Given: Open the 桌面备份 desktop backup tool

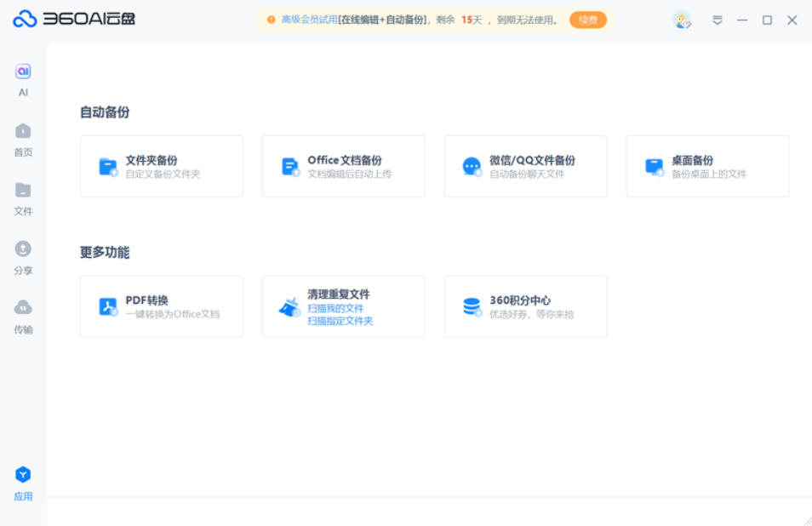Looking at the screenshot, I should pos(707,166).
